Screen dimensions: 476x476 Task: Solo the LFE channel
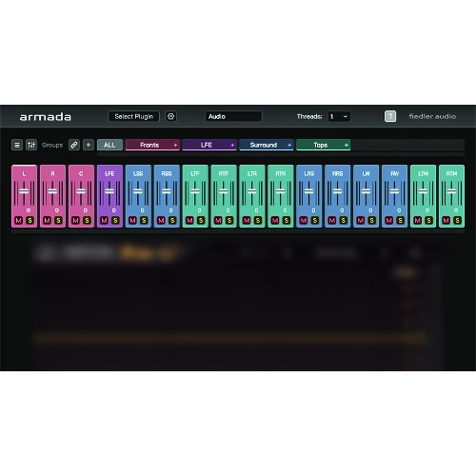click(115, 220)
